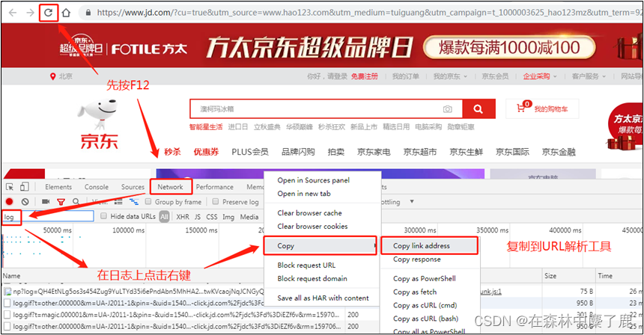Filter requests by CSS

(x=211, y=217)
